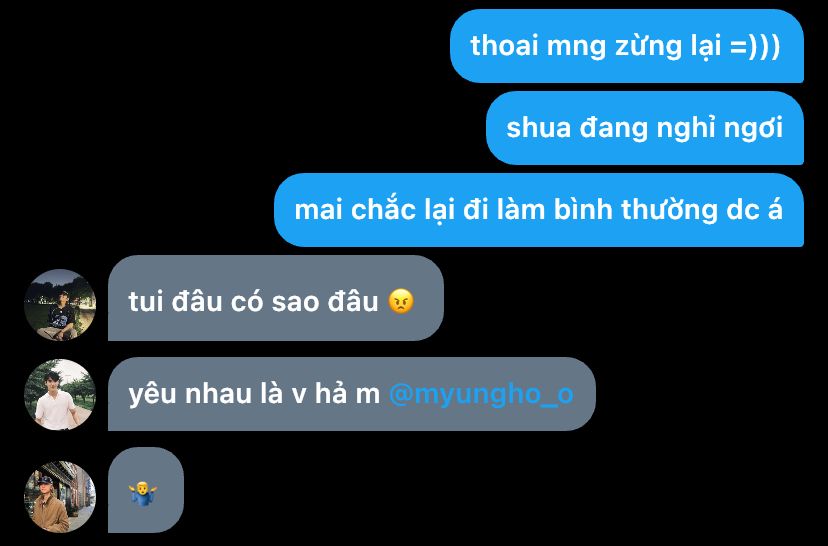Click the word 'yêu' in second gray bubble
The image size is (828, 546).
[153, 394]
